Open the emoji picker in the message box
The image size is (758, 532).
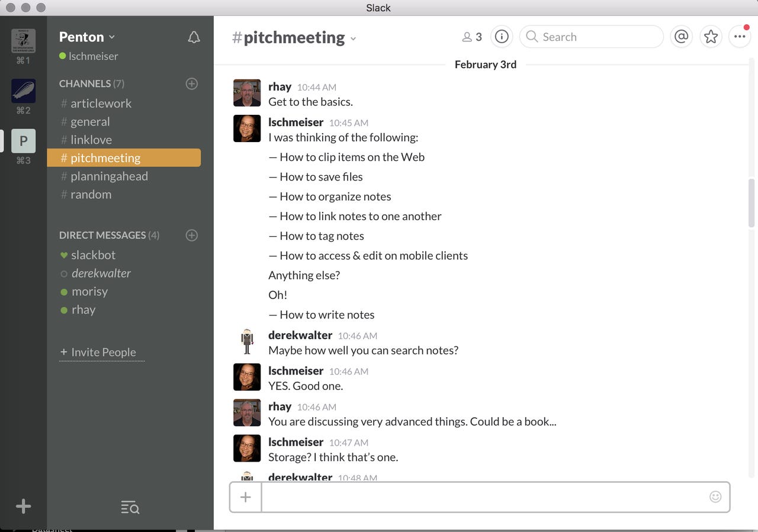tap(715, 497)
